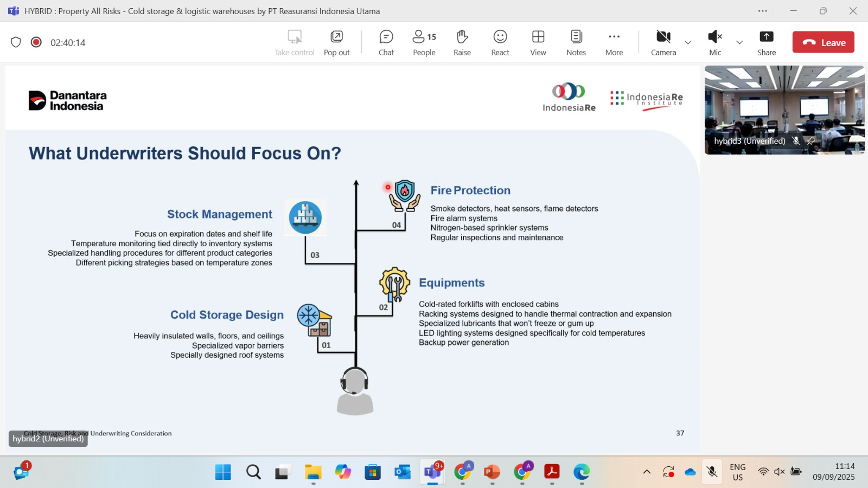This screenshot has height=488, width=868.
Task: Open the React emoji menu
Action: pos(500,43)
